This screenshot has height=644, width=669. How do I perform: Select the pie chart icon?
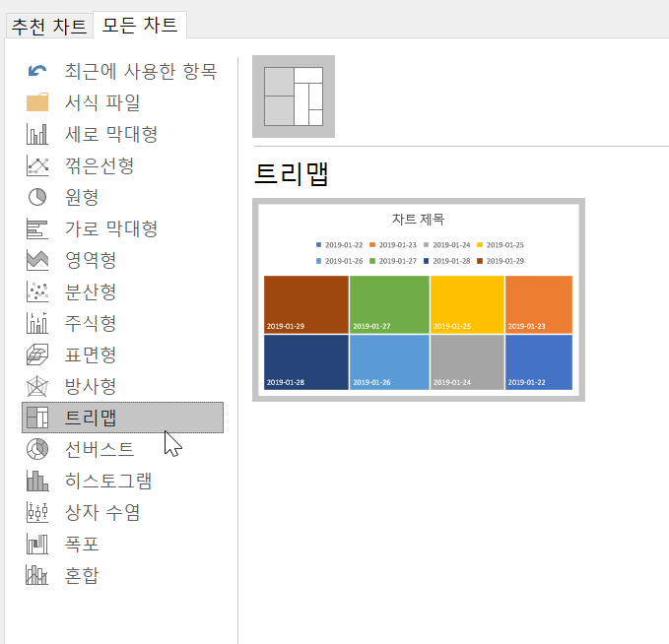pos(37,197)
